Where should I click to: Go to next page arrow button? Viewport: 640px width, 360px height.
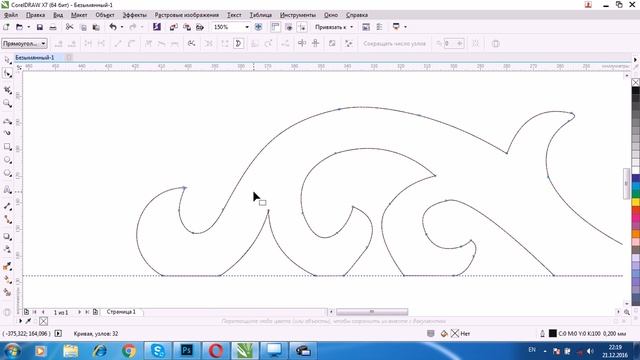coord(79,312)
